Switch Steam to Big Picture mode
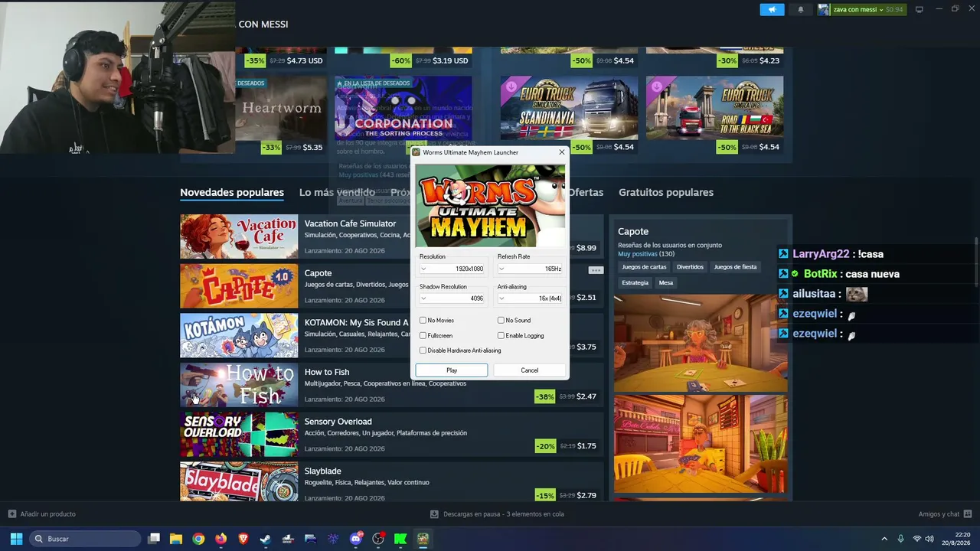The width and height of the screenshot is (980, 551). coord(920,9)
